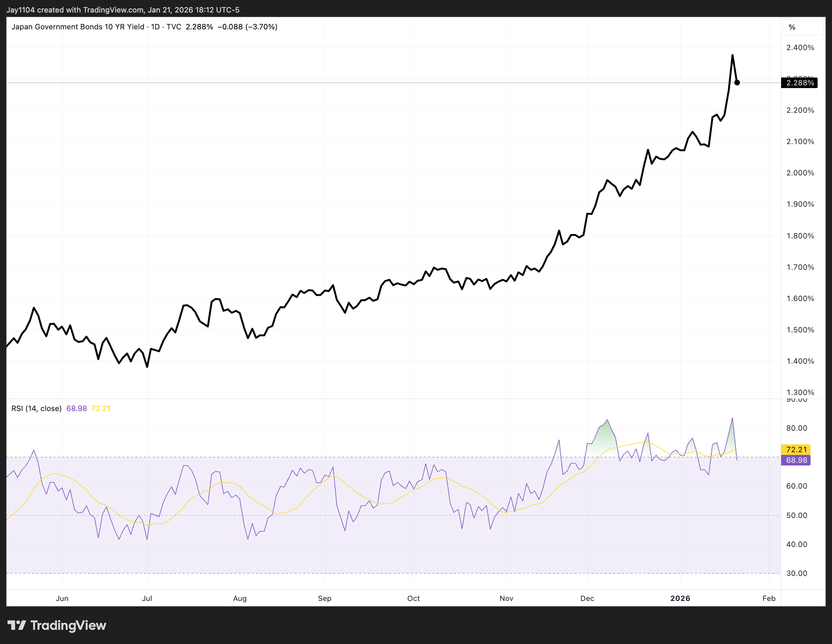Click the purple 68.98 RSI legend value

[x=77, y=408]
